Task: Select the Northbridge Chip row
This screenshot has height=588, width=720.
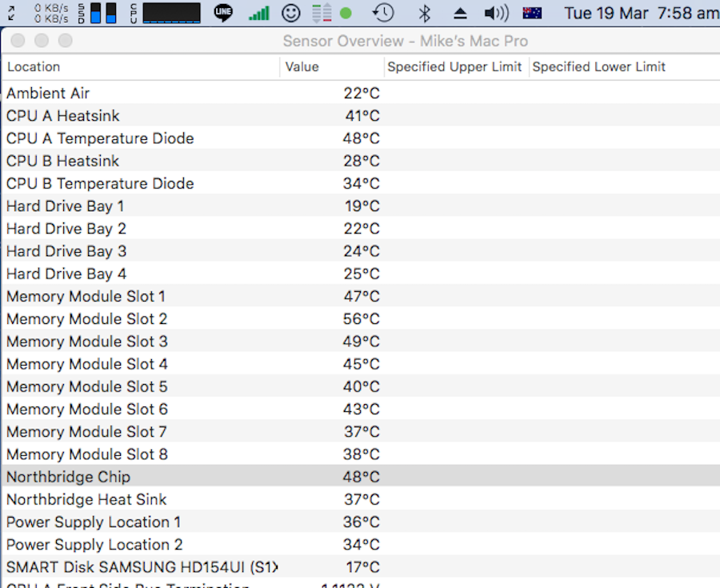Action: [x=361, y=477]
